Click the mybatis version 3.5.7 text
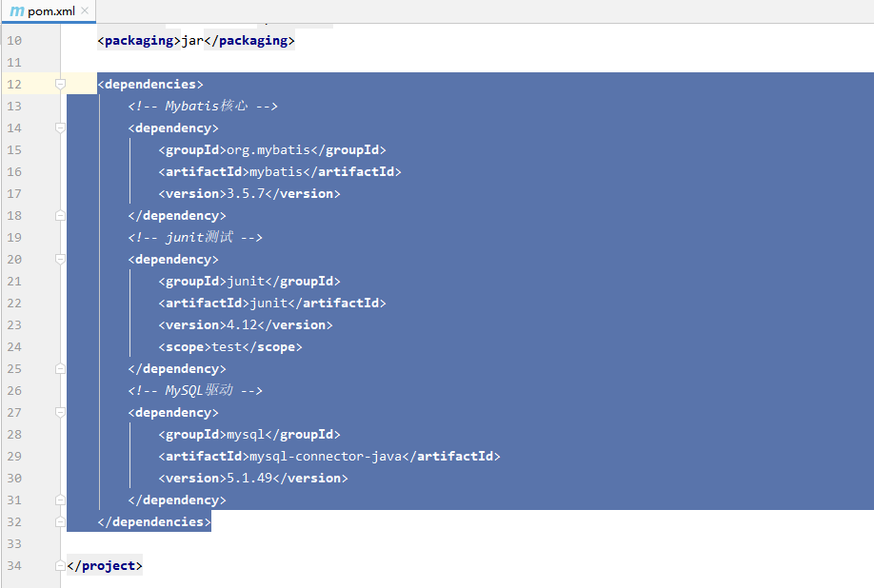This screenshot has height=588, width=874. click(246, 194)
